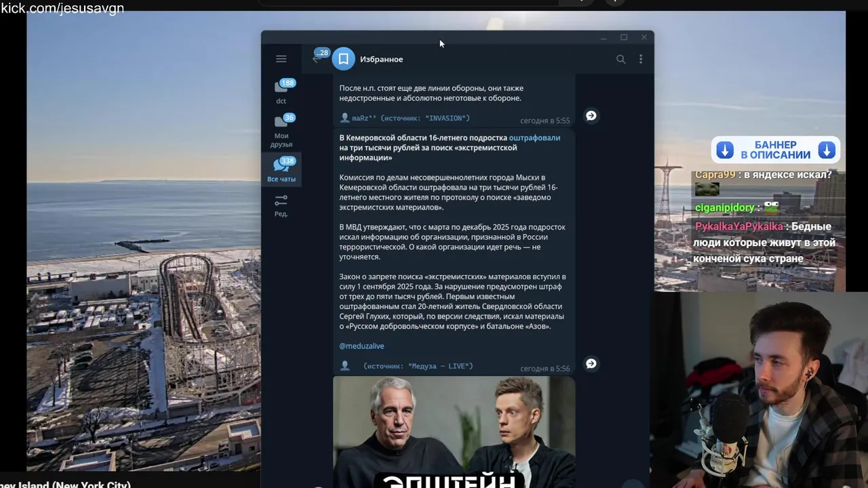Image resolution: width=868 pixels, height=488 pixels.
Task: Click the Комиссия по делам несовершеннолетних paragraph
Action: point(449,192)
